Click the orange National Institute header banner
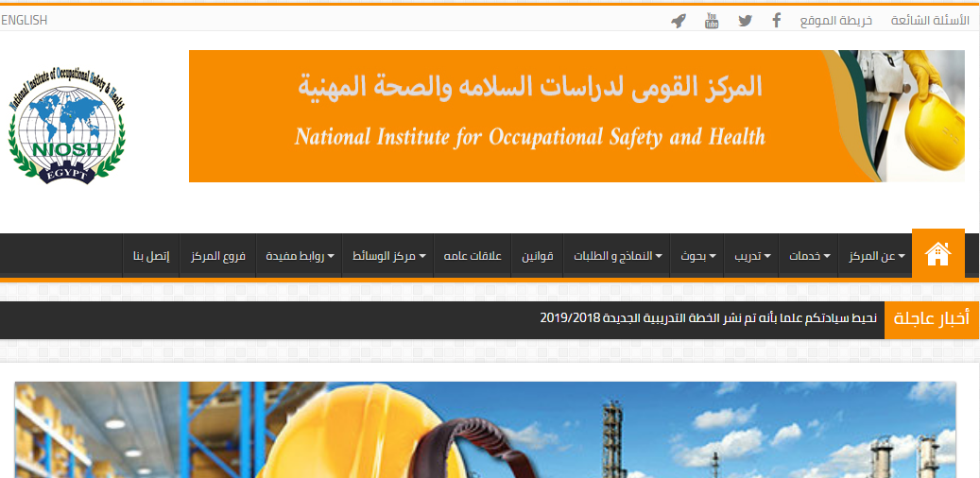 529,116
